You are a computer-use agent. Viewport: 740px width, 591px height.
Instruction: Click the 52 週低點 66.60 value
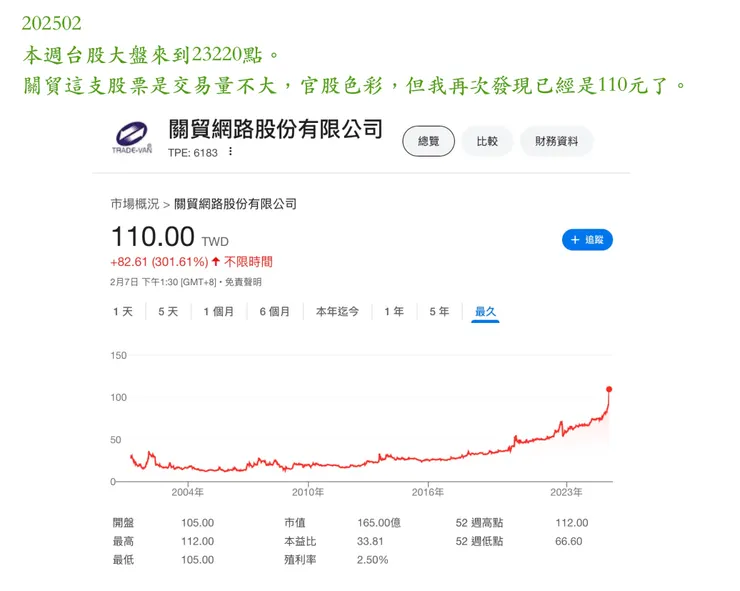[569, 541]
